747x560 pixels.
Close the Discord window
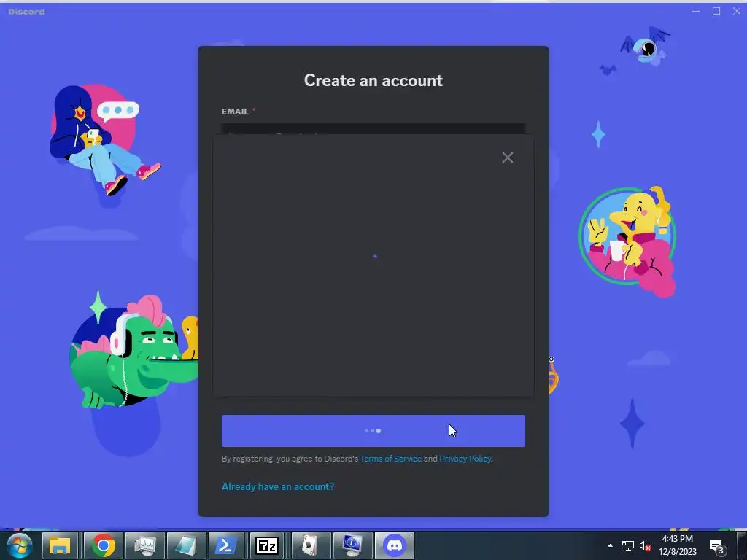tap(736, 11)
